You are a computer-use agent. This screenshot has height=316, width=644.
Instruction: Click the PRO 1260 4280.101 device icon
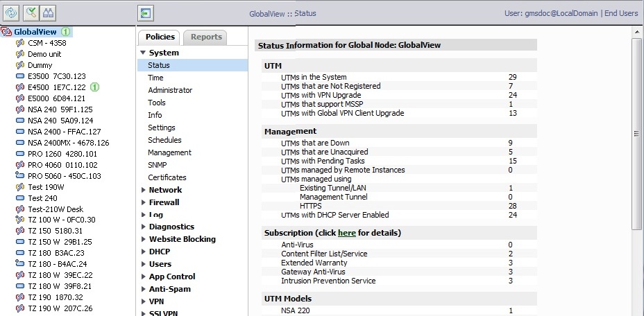point(20,154)
